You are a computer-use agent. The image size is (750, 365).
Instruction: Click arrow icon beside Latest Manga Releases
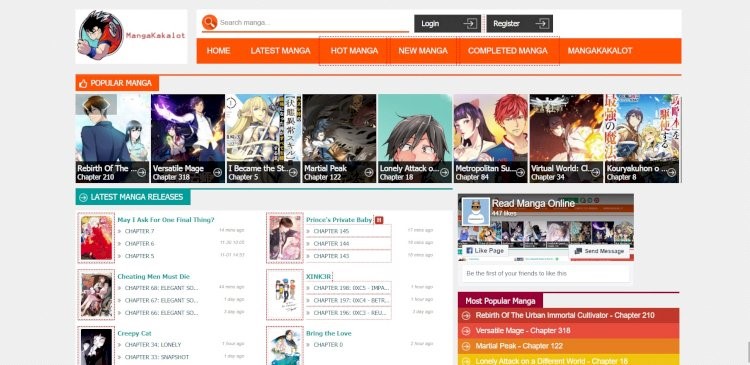click(83, 197)
